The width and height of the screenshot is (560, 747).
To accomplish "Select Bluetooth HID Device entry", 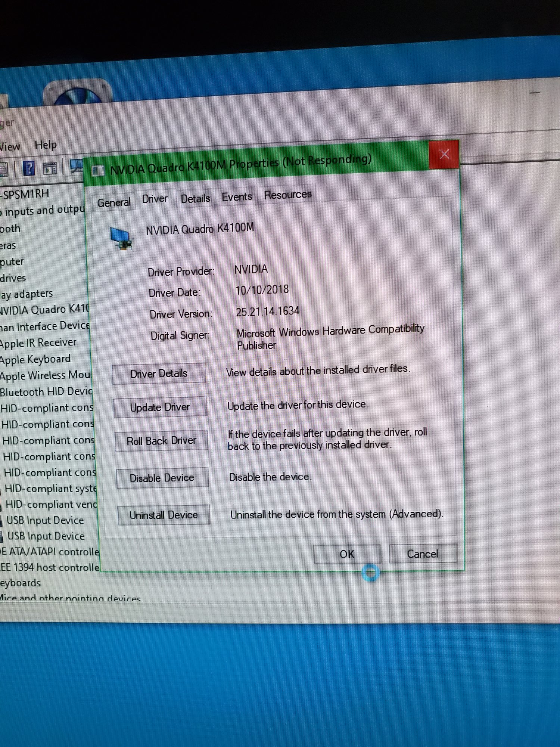I will click(46, 392).
